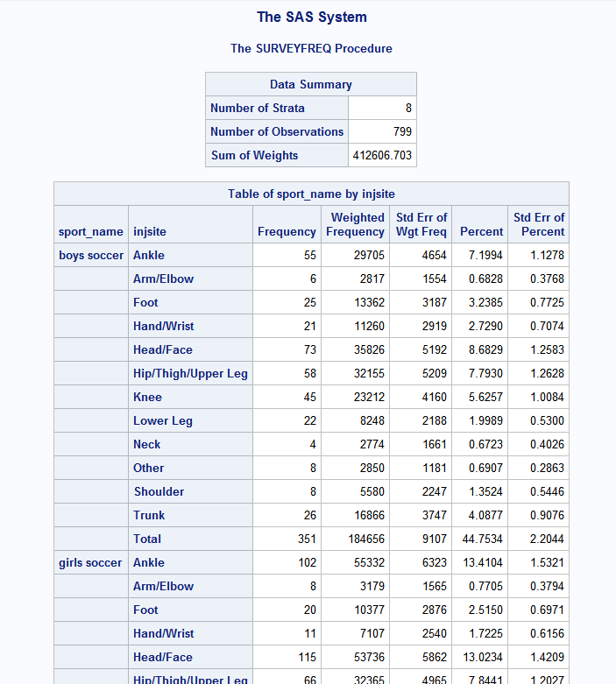Click the boys soccer 'Total' row label
The width and height of the screenshot is (616, 684).
click(147, 539)
